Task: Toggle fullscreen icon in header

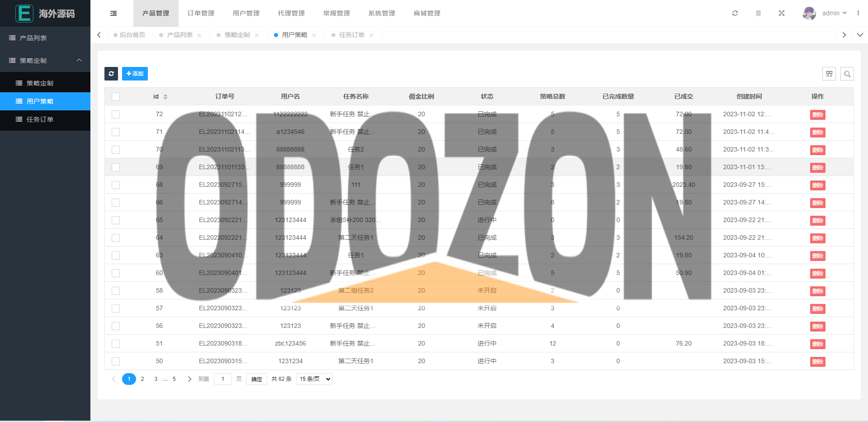Action: (x=782, y=13)
